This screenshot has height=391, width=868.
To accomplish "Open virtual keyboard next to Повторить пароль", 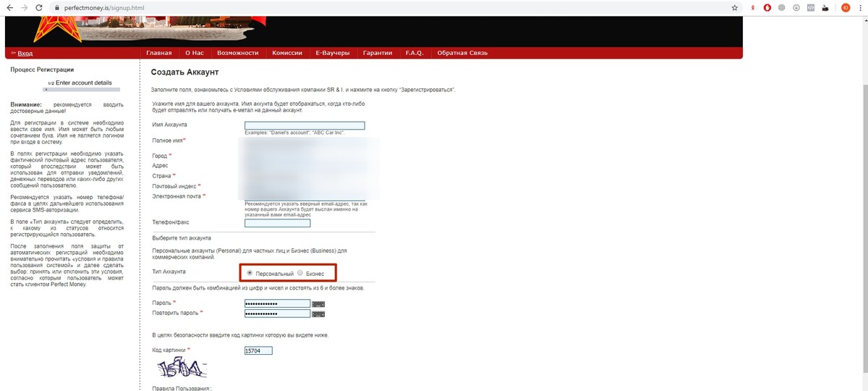I will pyautogui.click(x=318, y=314).
